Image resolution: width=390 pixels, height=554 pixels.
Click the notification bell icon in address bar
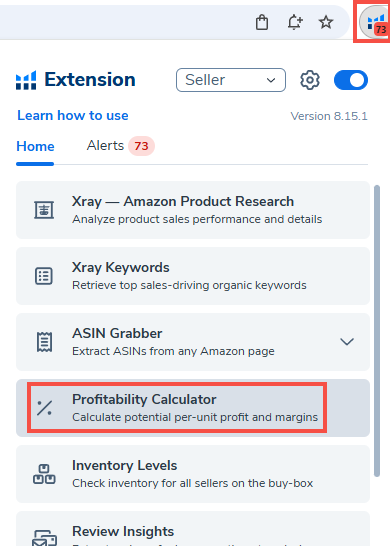[x=295, y=23]
